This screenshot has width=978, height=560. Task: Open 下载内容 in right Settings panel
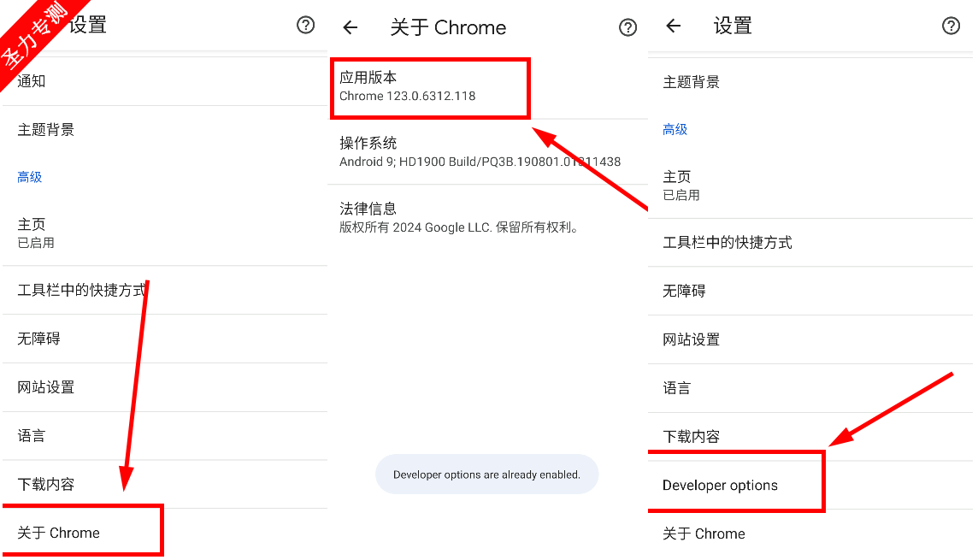click(x=810, y=437)
